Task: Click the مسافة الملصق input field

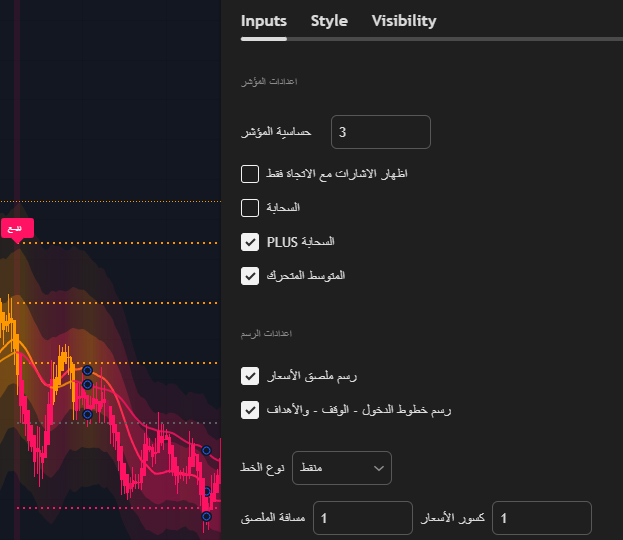Action: 363,518
